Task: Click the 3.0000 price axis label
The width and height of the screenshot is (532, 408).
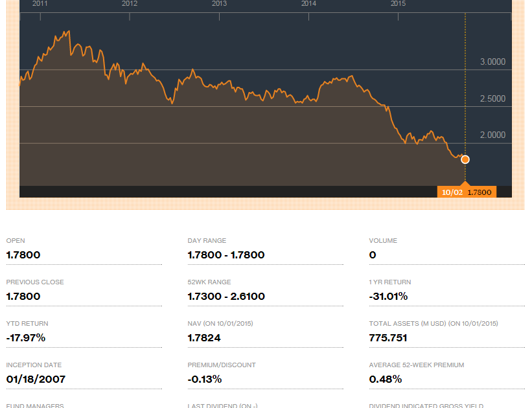Action: pos(492,62)
